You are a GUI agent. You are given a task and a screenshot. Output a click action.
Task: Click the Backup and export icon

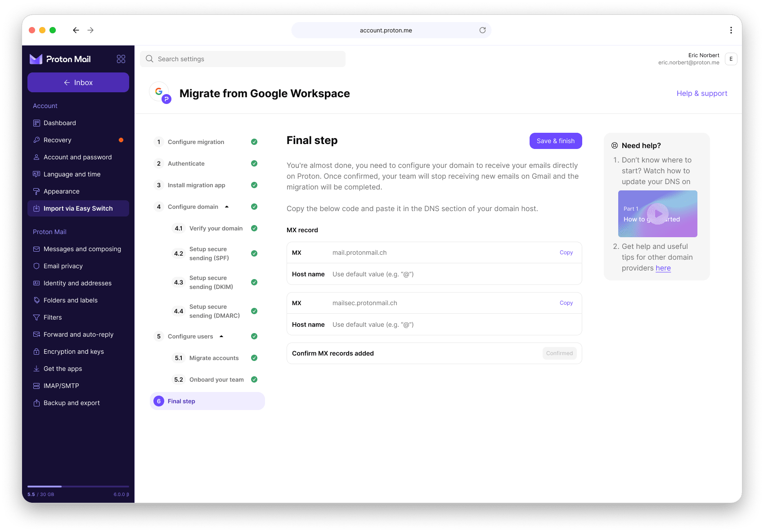[x=36, y=403]
